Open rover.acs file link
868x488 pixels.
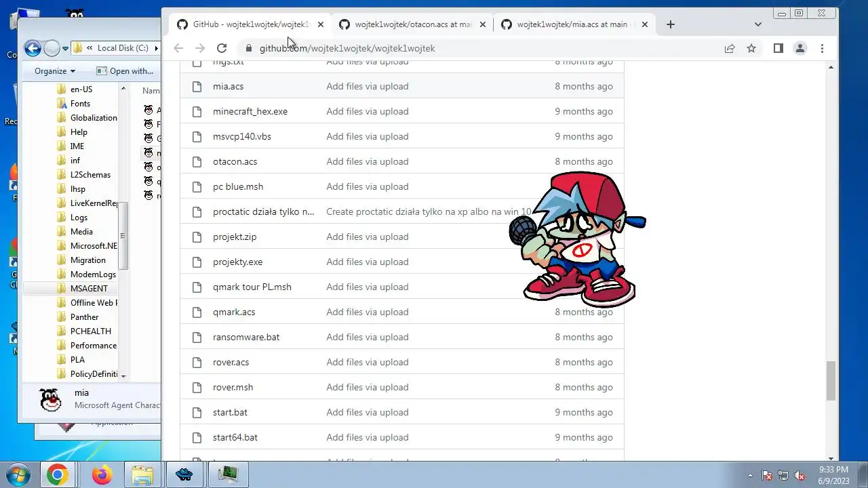point(231,362)
